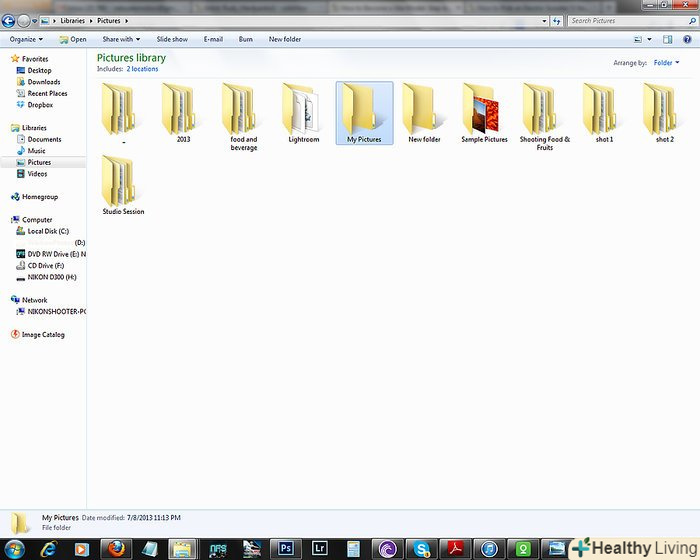Open the Organize menu
The image size is (700, 560).
26,39
